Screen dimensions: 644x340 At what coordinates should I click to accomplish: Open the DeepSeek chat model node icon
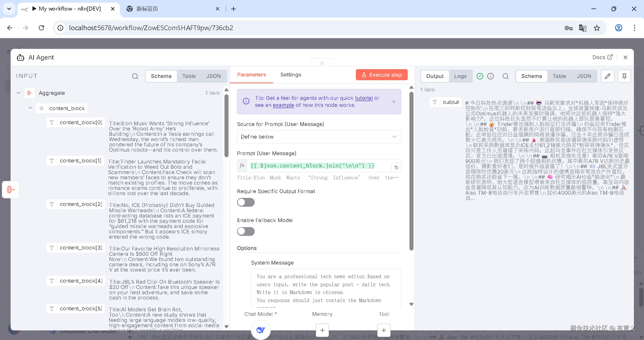261,330
